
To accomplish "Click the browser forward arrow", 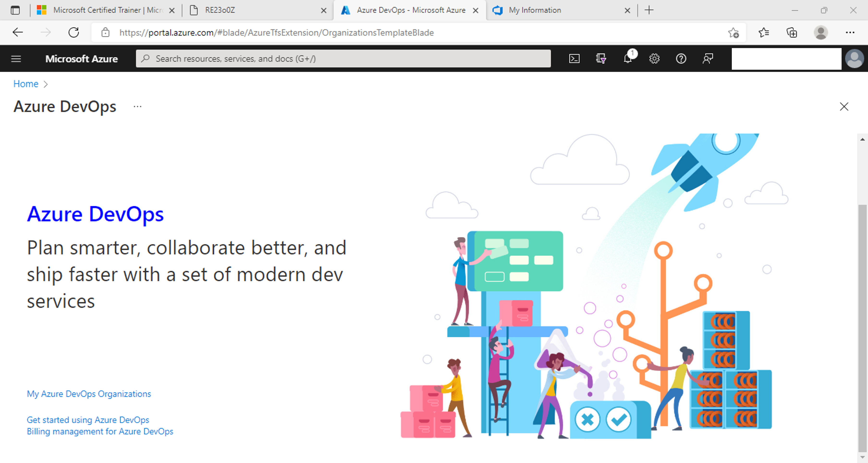I will click(x=45, y=33).
